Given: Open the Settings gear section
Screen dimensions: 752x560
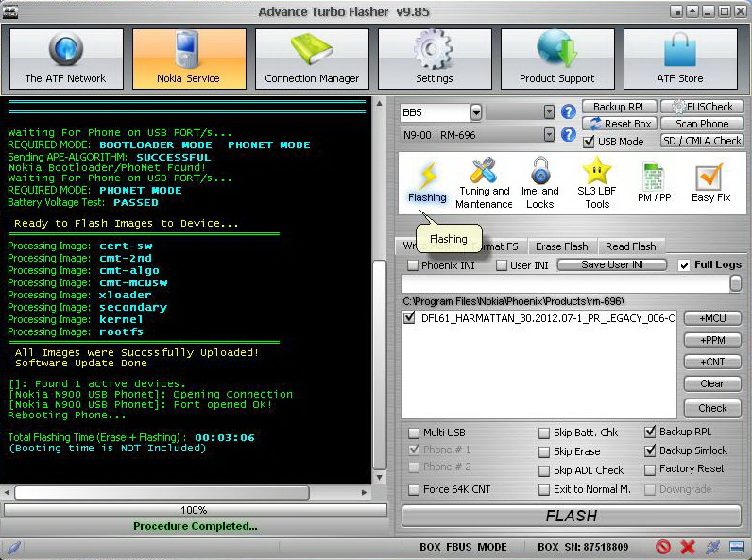Looking at the screenshot, I should [435, 59].
